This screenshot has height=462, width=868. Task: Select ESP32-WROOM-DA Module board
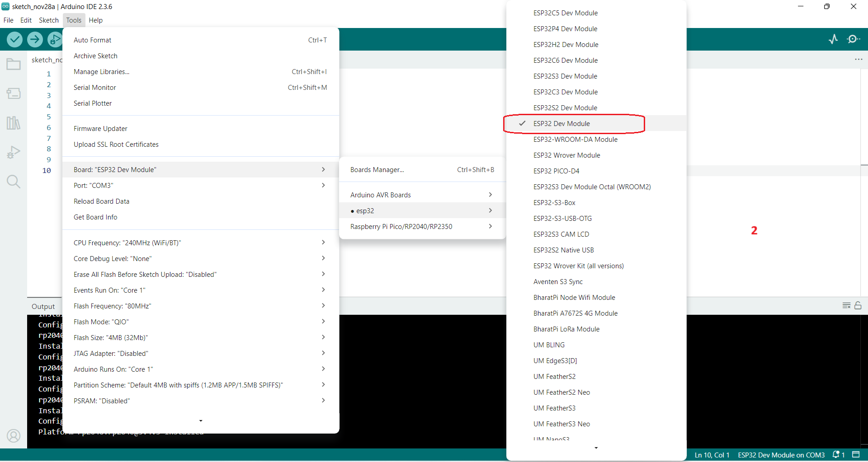coord(596,139)
